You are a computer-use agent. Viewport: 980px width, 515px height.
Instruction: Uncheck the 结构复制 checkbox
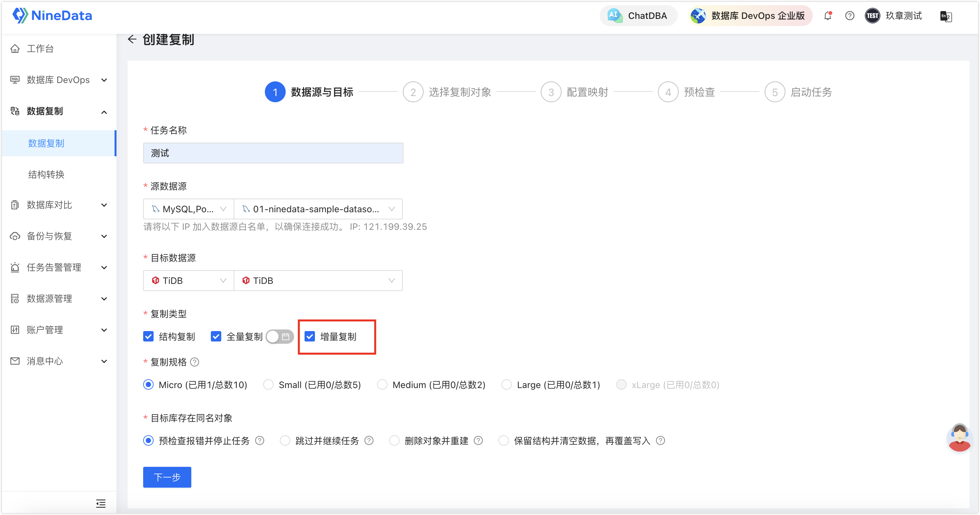point(148,337)
